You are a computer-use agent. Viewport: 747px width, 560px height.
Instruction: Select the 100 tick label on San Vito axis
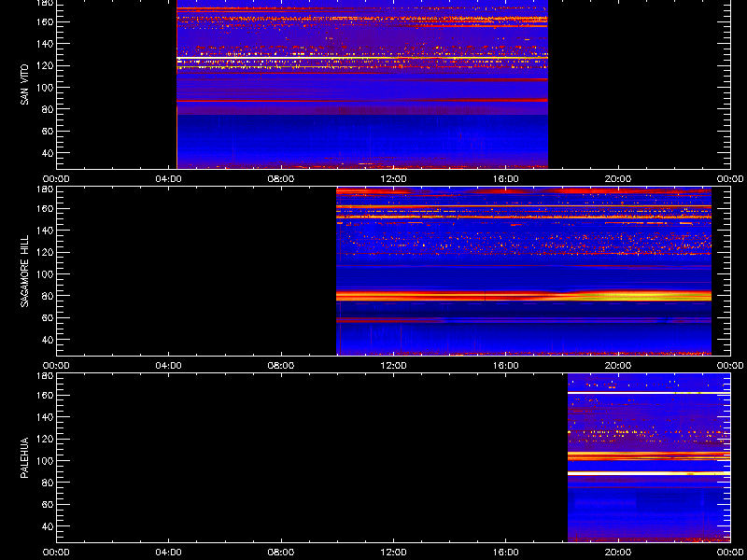(x=44, y=88)
